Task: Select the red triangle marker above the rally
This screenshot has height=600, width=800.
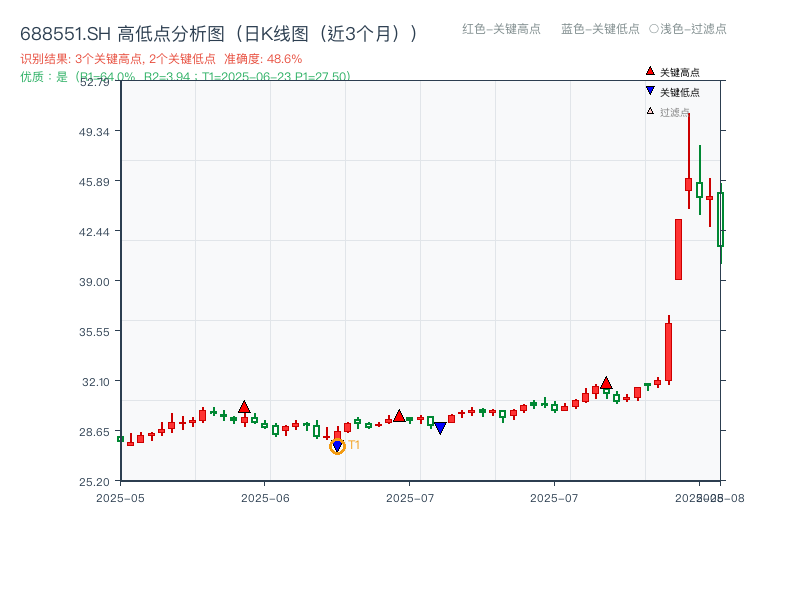Action: [x=606, y=382]
